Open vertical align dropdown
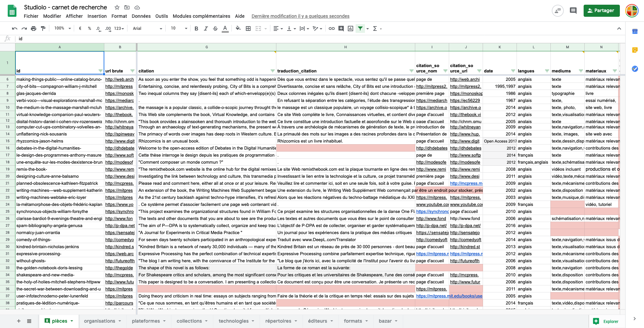Screen dimensions: 644x328 tap(291, 29)
